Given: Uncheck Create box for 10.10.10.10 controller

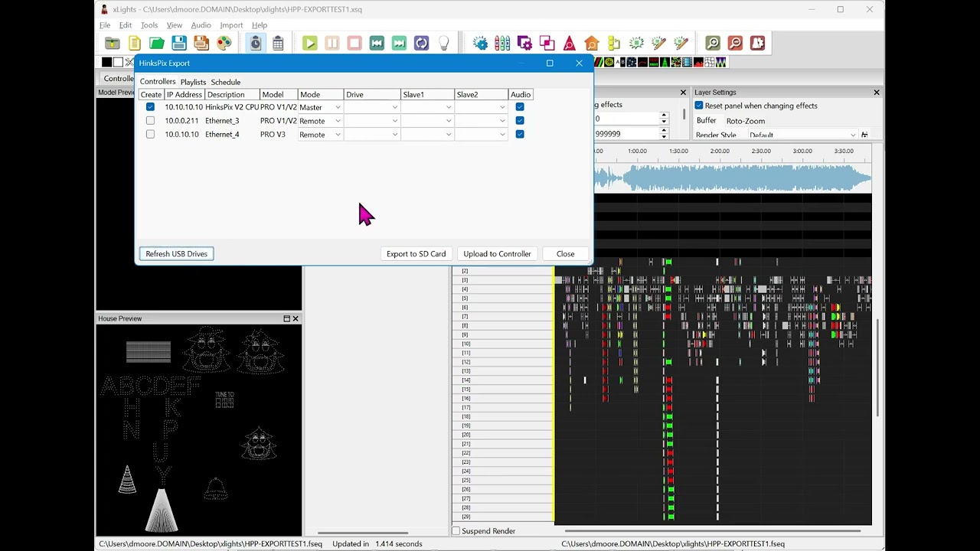Looking at the screenshot, I should click(x=150, y=107).
